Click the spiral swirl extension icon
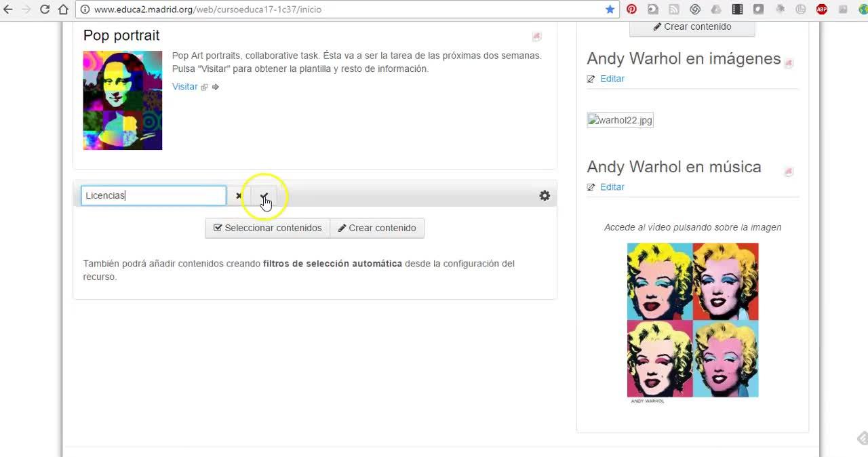This screenshot has height=457, width=868. (695, 9)
